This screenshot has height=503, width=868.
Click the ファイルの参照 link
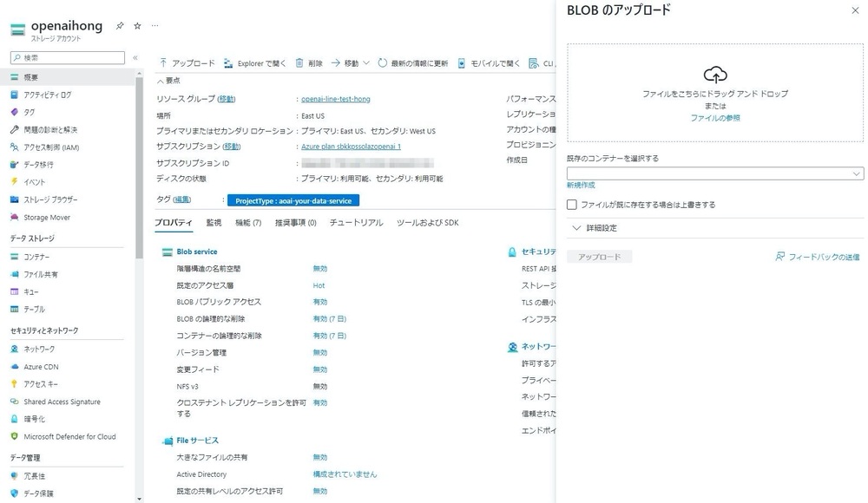pyautogui.click(x=715, y=117)
